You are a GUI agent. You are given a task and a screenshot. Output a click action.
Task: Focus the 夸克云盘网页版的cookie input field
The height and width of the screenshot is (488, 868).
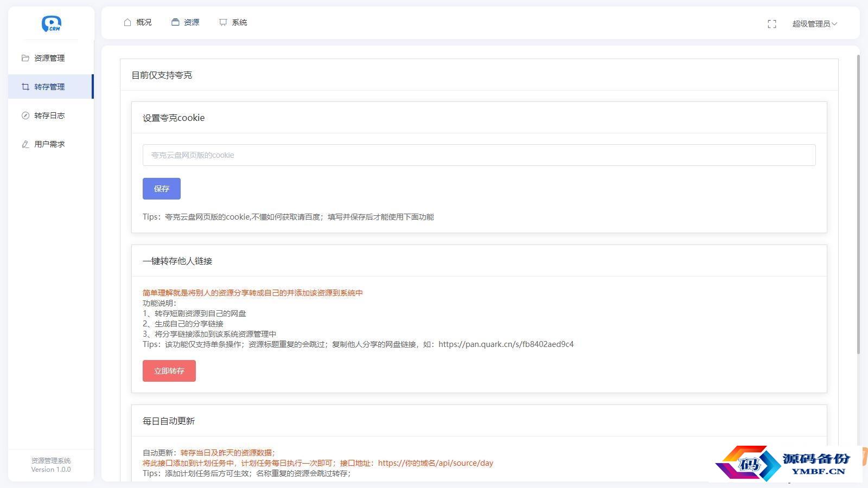[x=479, y=155]
